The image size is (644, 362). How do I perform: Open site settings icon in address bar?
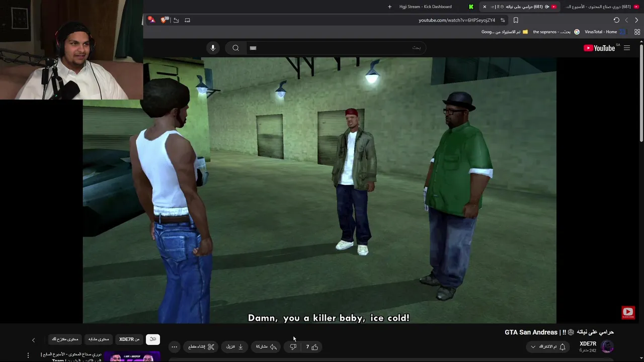click(x=503, y=20)
